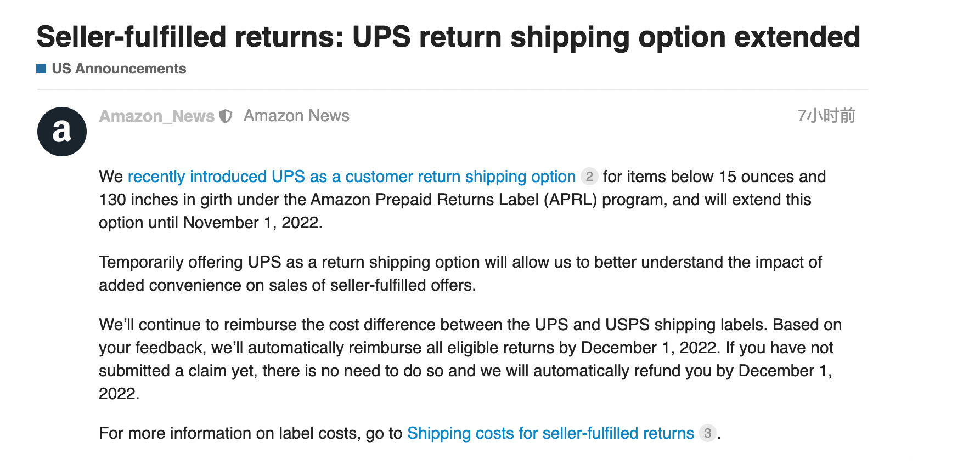This screenshot has height=476, width=980.
Task: Click the moderator shield icon beside Amazon_News
Action: [225, 116]
